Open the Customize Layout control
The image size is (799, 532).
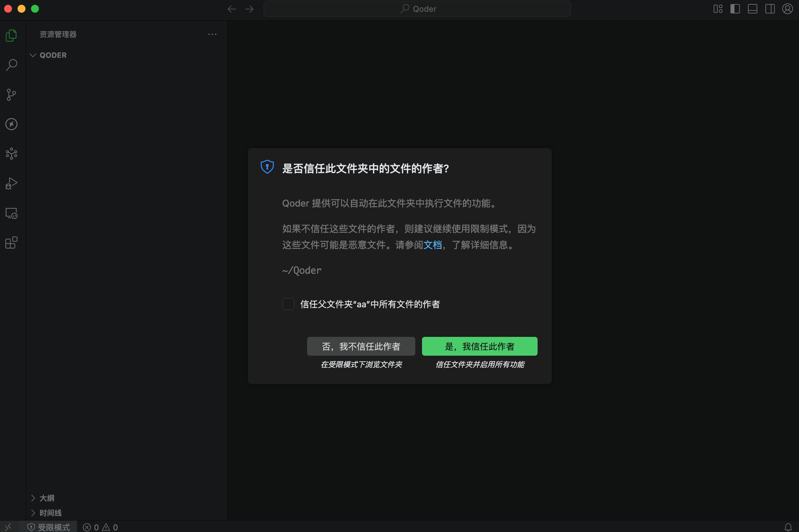(718, 9)
